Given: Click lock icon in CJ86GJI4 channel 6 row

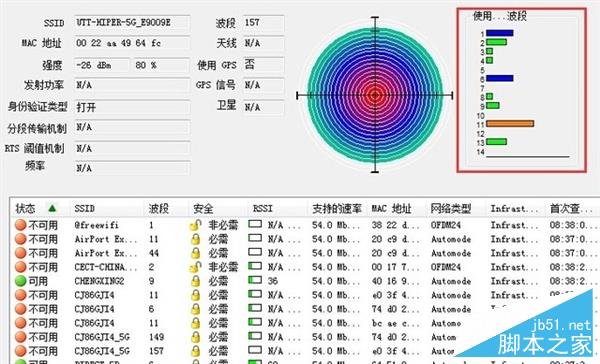Looking at the screenshot, I should (x=196, y=309).
